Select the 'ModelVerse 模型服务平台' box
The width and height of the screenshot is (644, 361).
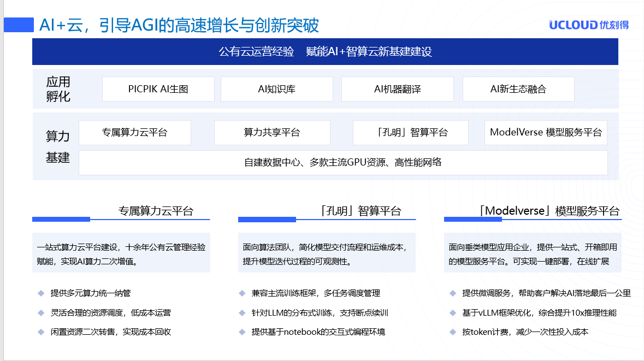546,133
